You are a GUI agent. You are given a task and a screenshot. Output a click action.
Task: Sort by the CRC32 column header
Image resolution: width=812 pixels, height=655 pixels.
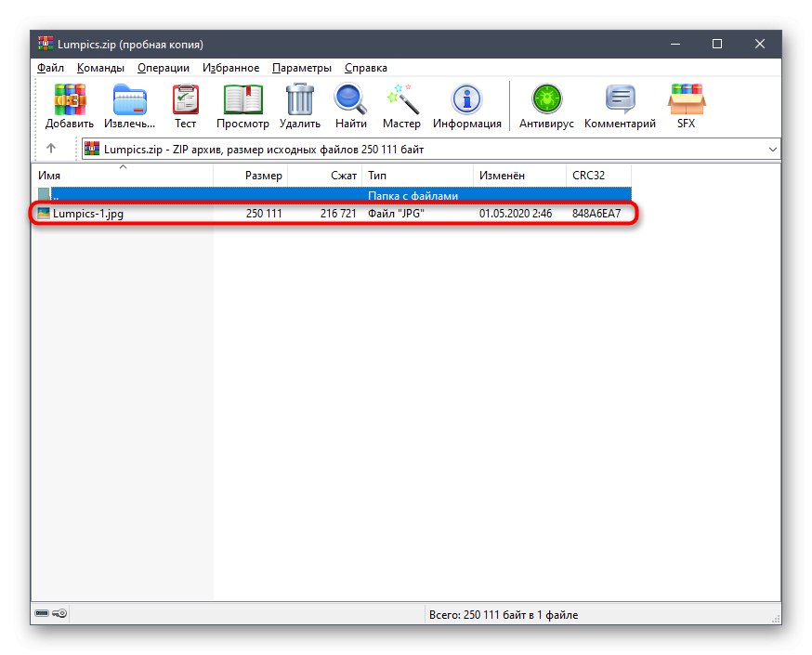(x=598, y=176)
